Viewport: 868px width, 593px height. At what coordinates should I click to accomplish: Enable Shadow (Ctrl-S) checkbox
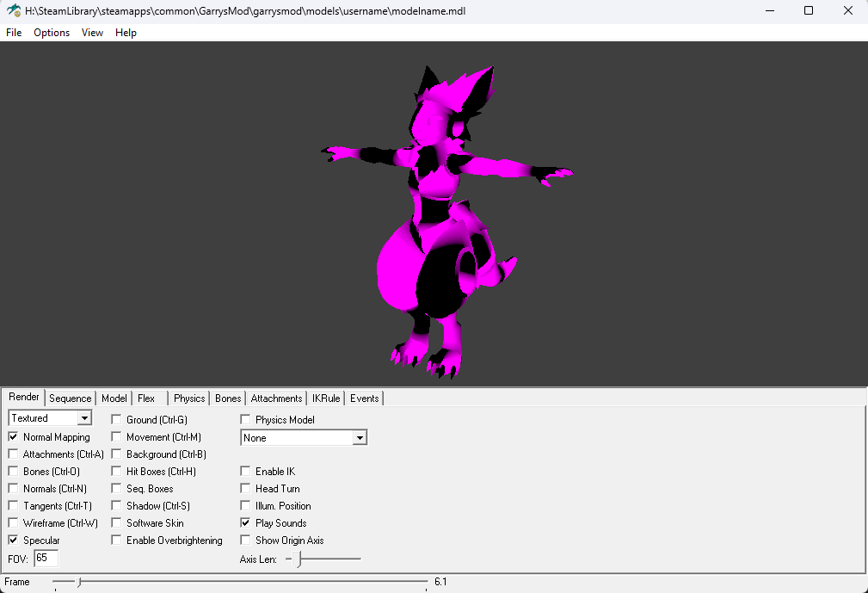click(116, 505)
